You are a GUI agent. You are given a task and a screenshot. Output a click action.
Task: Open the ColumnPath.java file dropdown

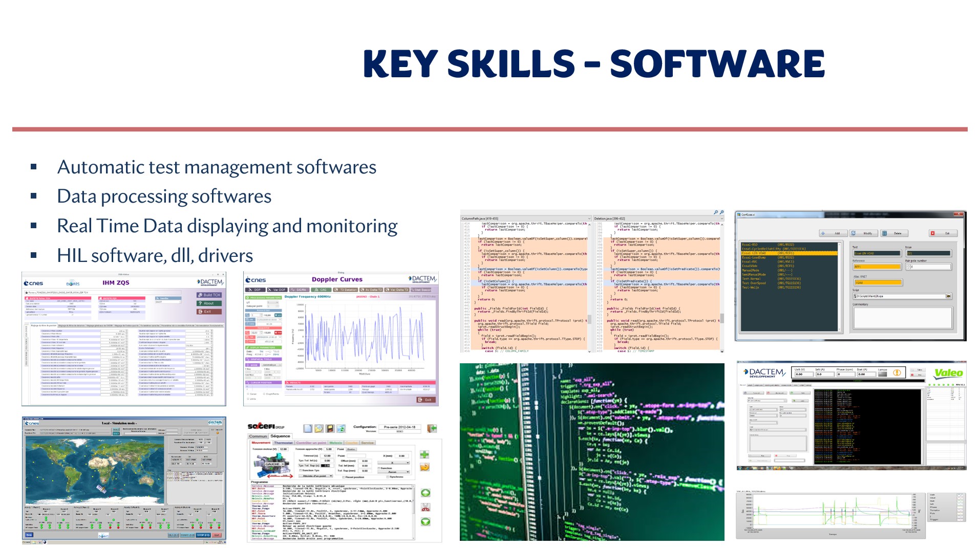click(x=589, y=218)
